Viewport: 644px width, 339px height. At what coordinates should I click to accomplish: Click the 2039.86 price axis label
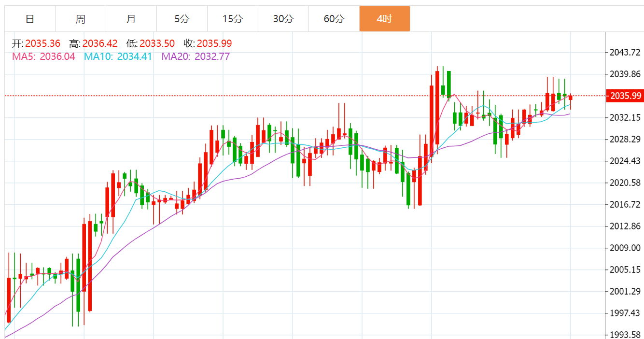(626, 74)
